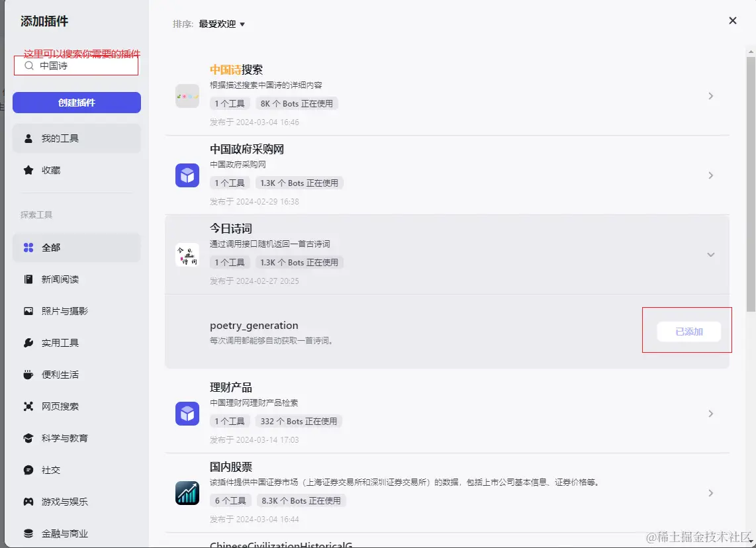Click the 今日诗词 title

point(231,228)
